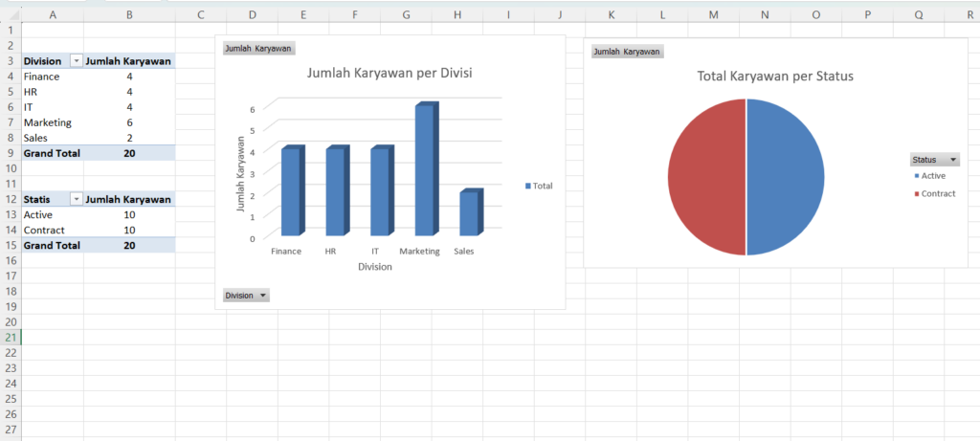This screenshot has height=441, width=980.
Task: Select the blue Active pie slice
Action: click(787, 177)
